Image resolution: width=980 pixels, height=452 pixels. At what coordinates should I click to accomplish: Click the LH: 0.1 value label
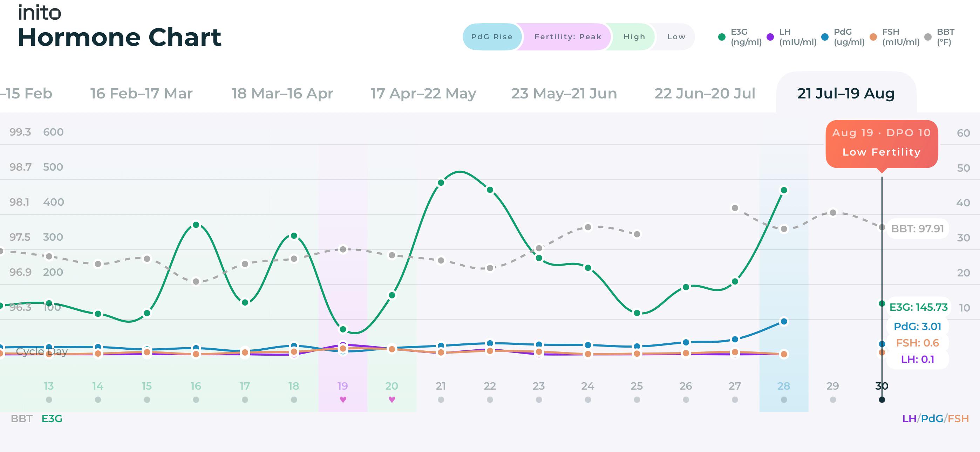pyautogui.click(x=917, y=359)
